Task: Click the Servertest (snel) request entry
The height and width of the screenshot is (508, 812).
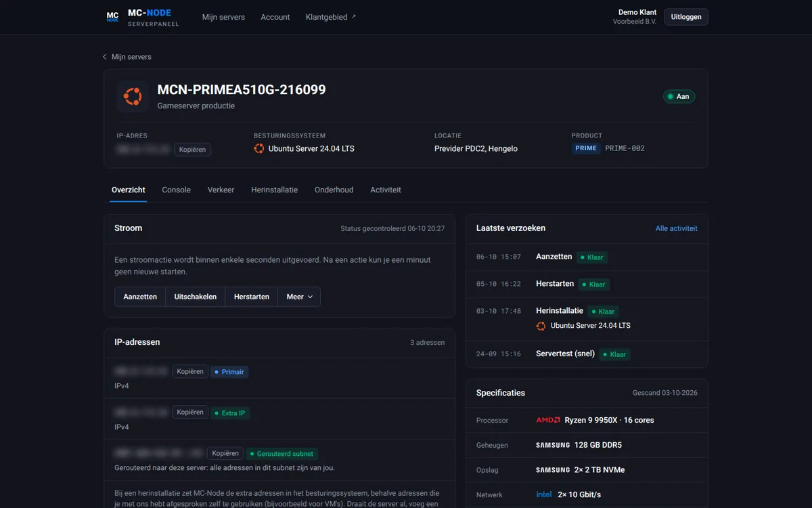Action: pos(565,354)
